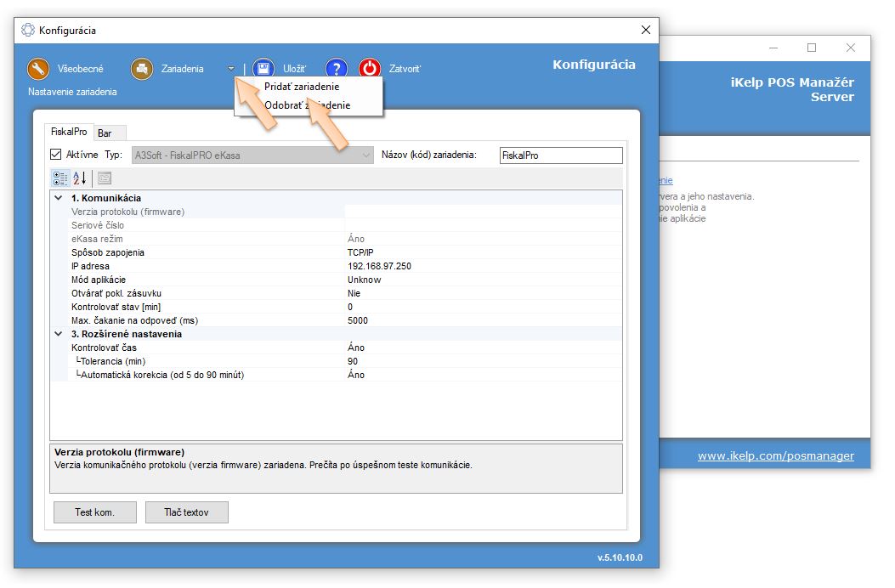Image resolution: width=895 pixels, height=588 pixels.
Task: Click the Názov (kód) zariadenia field
Action: coord(561,155)
